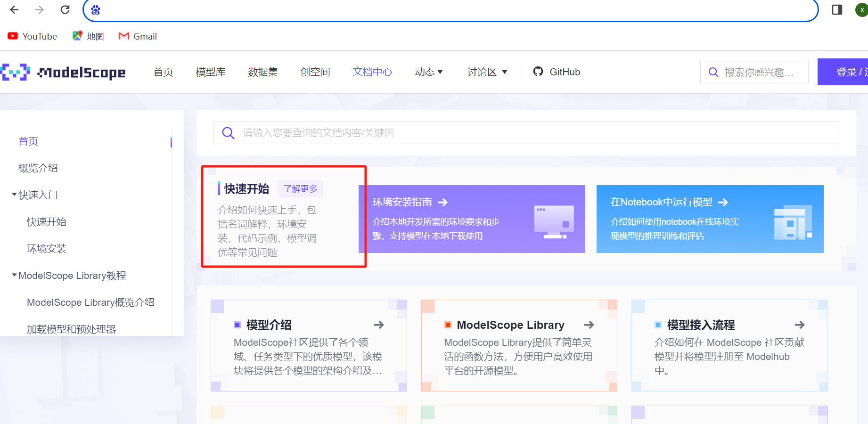Open the 地图 maps bookmark
Viewport: 868px width, 424px height.
coord(88,36)
